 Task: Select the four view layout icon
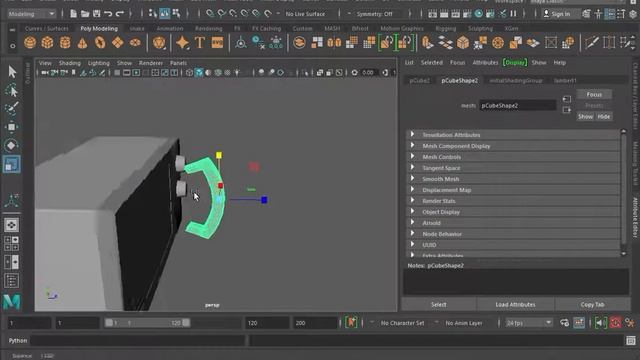(11, 243)
